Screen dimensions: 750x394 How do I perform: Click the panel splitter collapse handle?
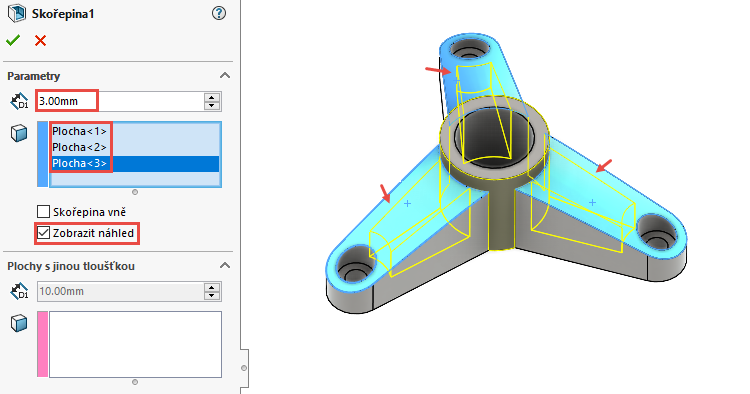tap(244, 368)
